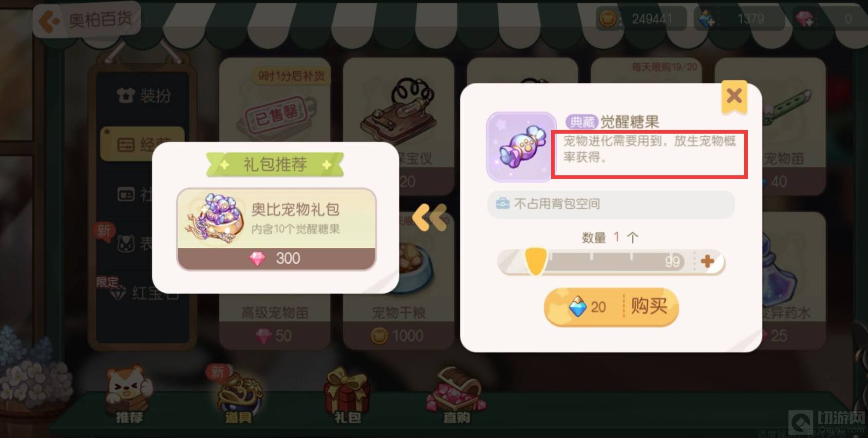Viewport: 868px width, 438px height.
Task: Click the gold coin balance icon
Action: [x=608, y=19]
